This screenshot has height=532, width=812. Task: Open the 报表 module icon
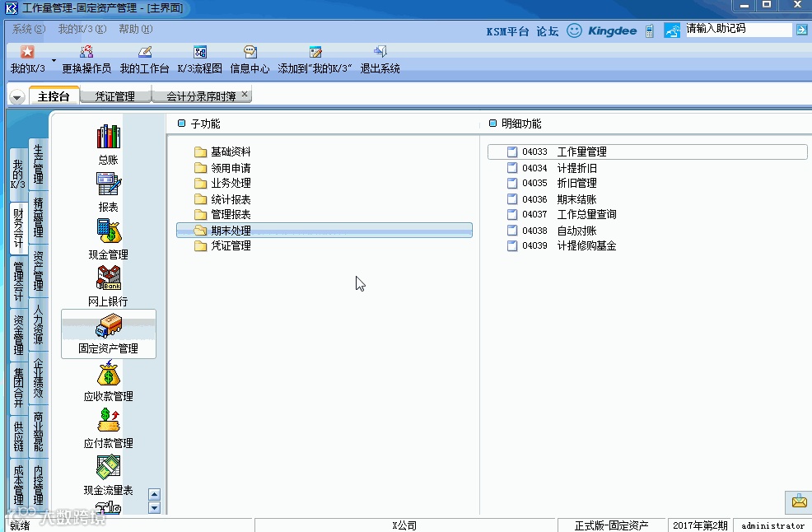(x=108, y=184)
